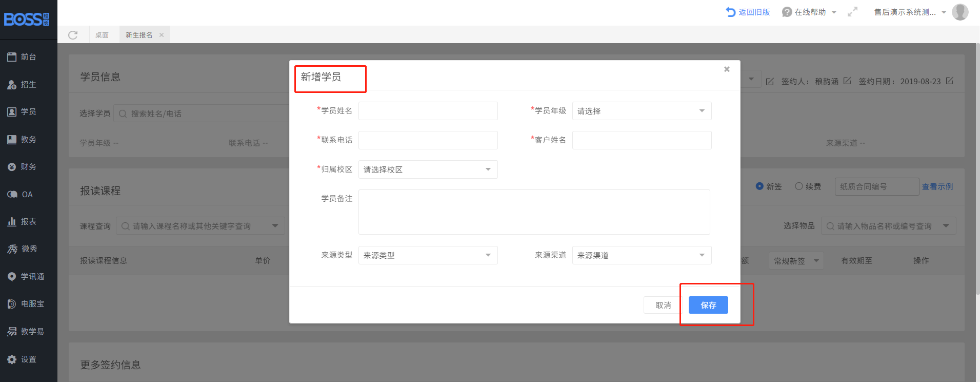
Task: Click the 学员姓名 input field
Action: click(x=428, y=111)
